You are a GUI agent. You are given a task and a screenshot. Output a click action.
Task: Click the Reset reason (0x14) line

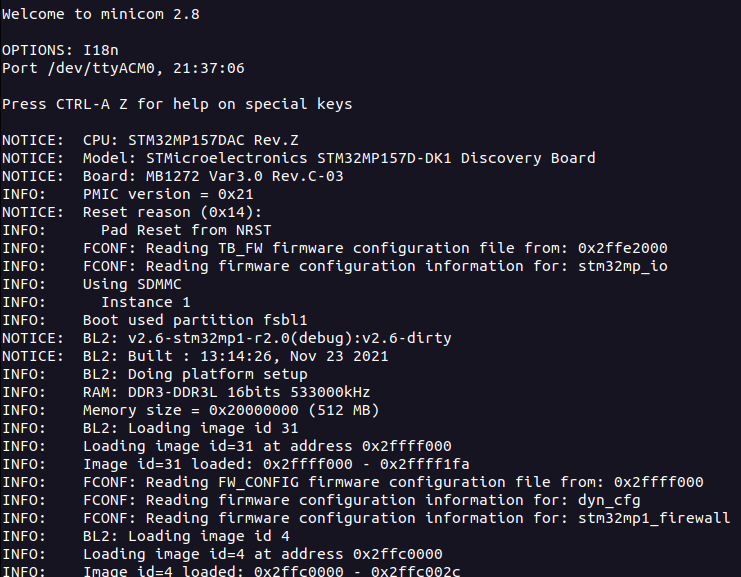tap(132, 212)
